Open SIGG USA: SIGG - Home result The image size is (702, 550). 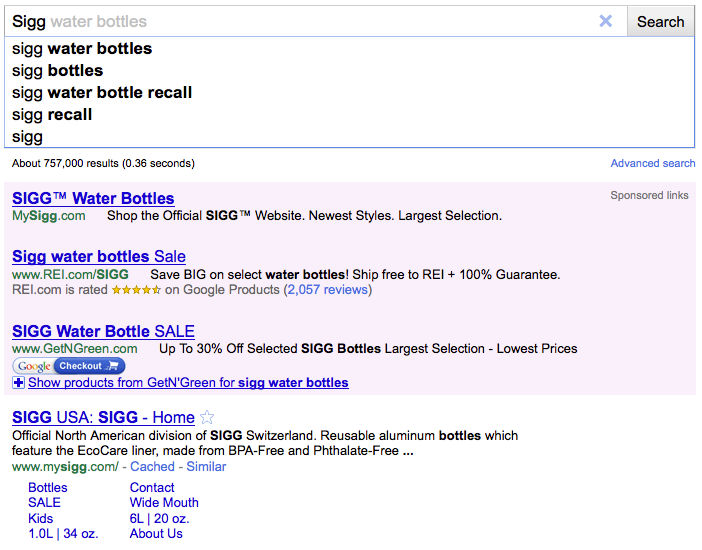pyautogui.click(x=103, y=417)
